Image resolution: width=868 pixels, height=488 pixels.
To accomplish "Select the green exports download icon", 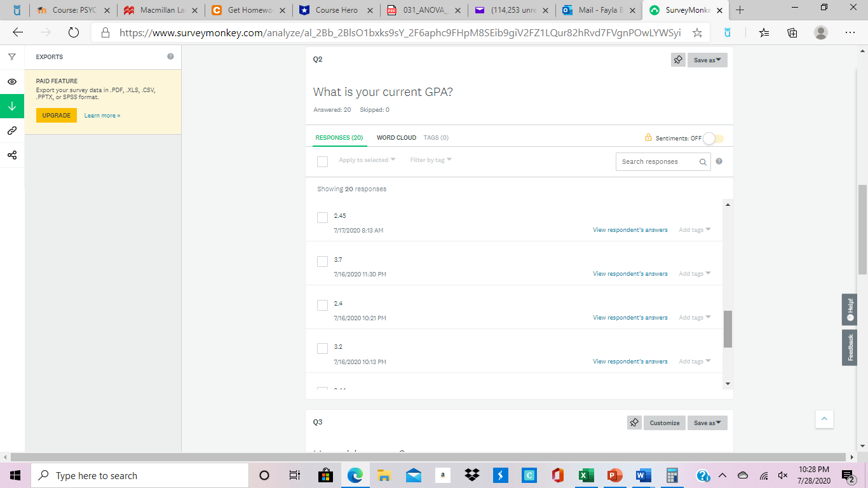I will pos(12,106).
